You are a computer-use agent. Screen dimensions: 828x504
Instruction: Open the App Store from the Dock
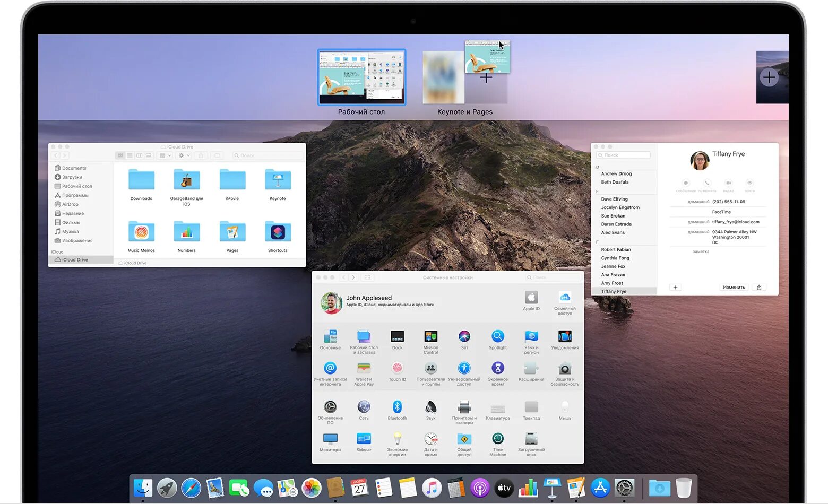[600, 488]
